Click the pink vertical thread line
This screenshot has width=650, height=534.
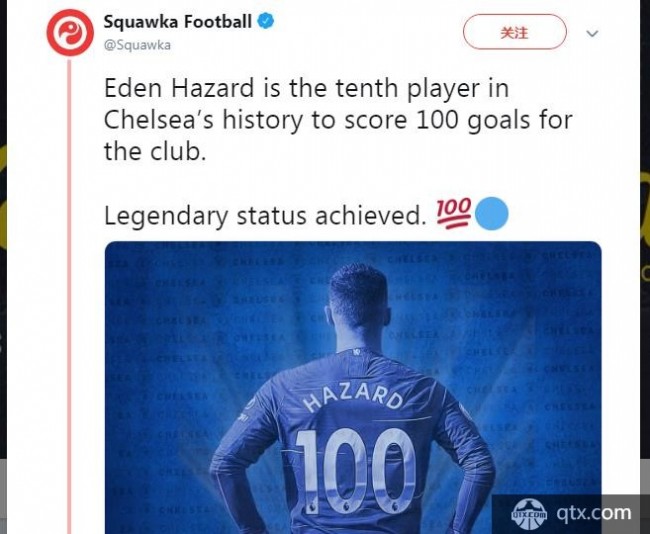(x=69, y=295)
